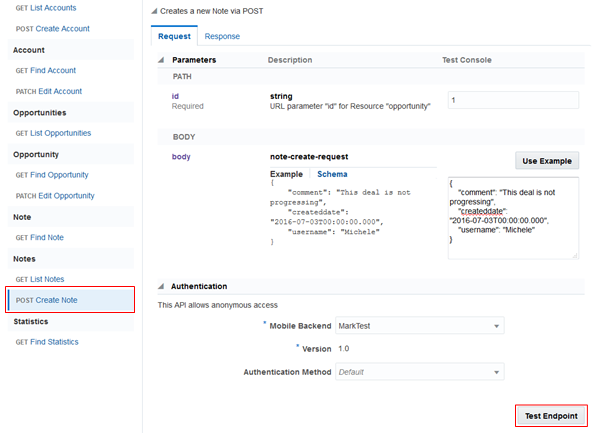This screenshot has width=600, height=433.
Task: Switch to the Schema body tab
Action: (x=332, y=174)
